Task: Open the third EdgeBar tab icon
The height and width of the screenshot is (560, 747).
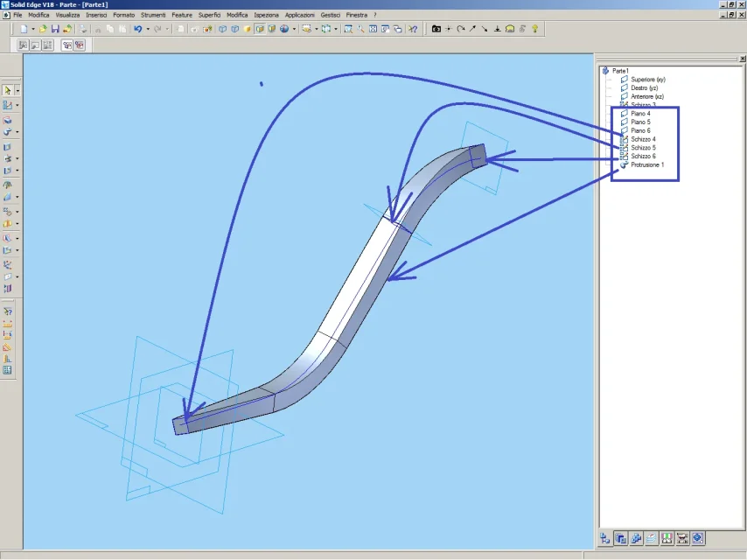Action: coord(636,538)
